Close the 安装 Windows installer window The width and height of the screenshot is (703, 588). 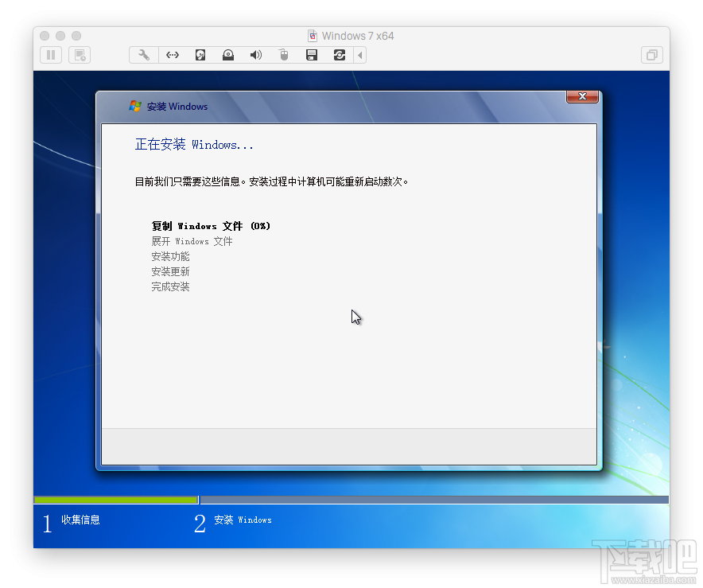tap(582, 96)
